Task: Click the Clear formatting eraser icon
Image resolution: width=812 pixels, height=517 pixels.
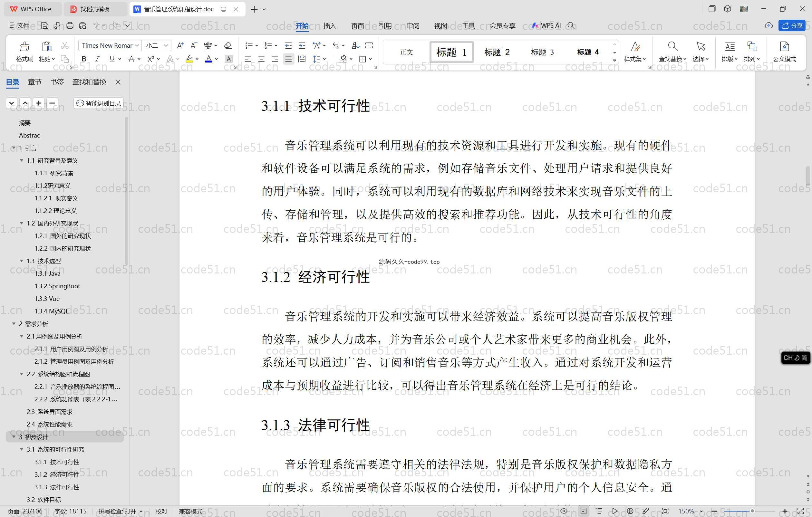Action: pyautogui.click(x=228, y=45)
